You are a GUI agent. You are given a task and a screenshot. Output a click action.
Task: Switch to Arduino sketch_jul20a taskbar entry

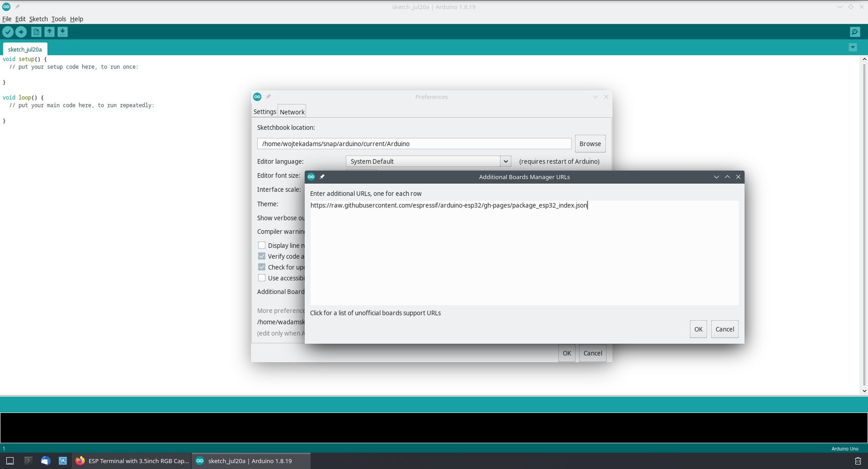point(251,460)
